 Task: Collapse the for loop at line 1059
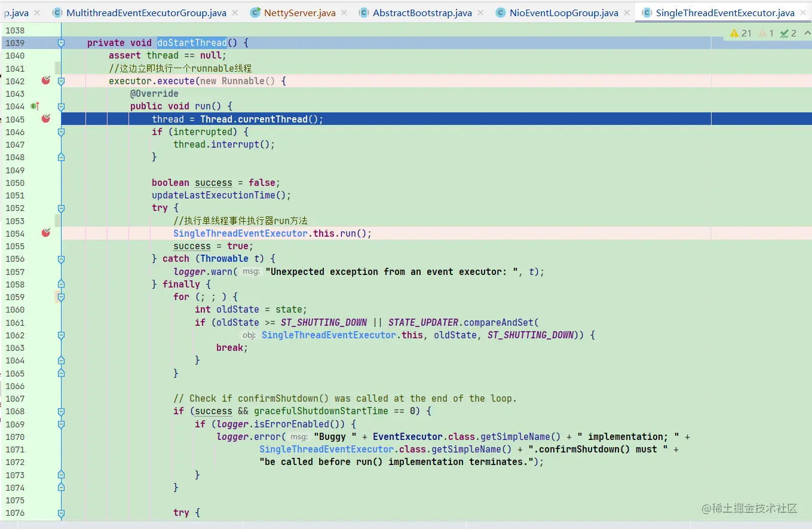coord(61,296)
